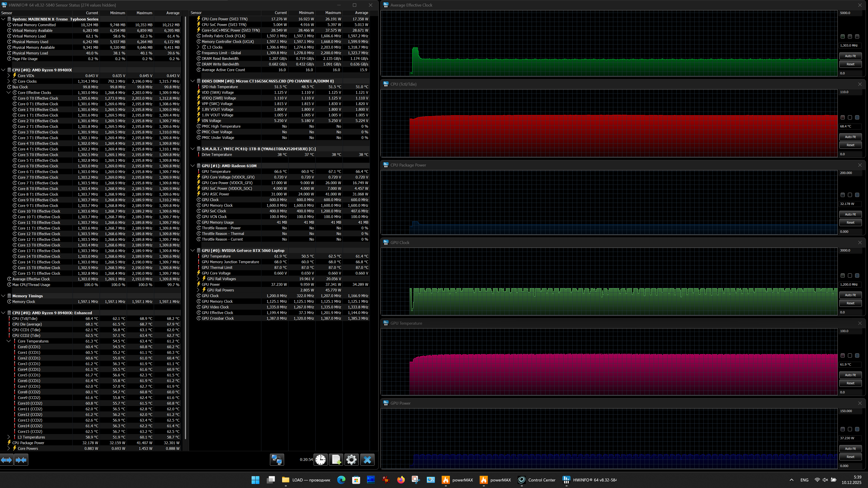The image size is (868, 488).
Task: Toggle the middle square in GPU Power graph
Action: click(850, 429)
